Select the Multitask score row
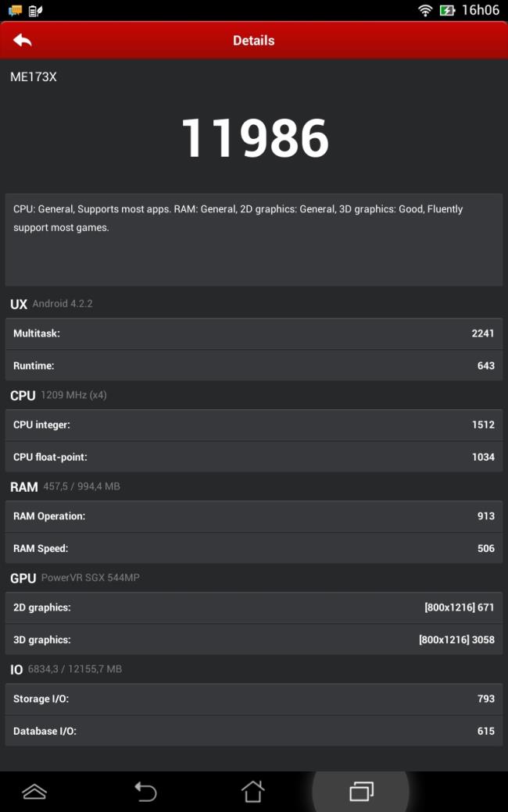Viewport: 508px width, 812px height. click(x=253, y=333)
